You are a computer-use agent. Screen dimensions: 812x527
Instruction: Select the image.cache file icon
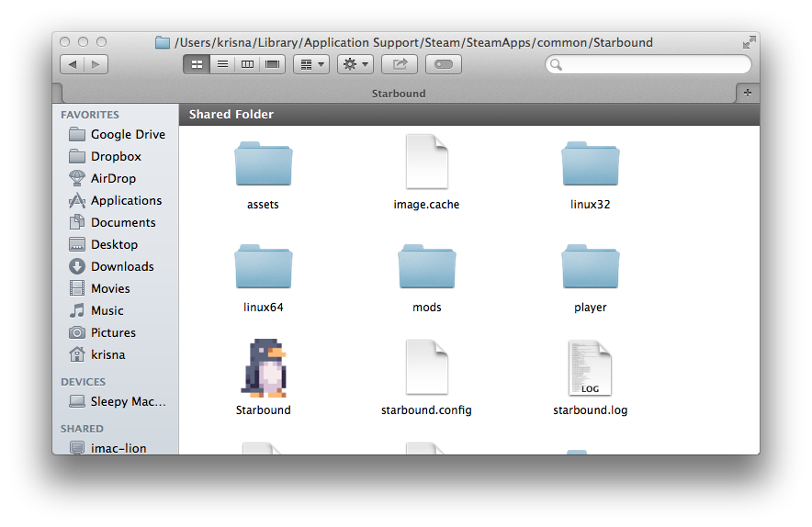427,162
